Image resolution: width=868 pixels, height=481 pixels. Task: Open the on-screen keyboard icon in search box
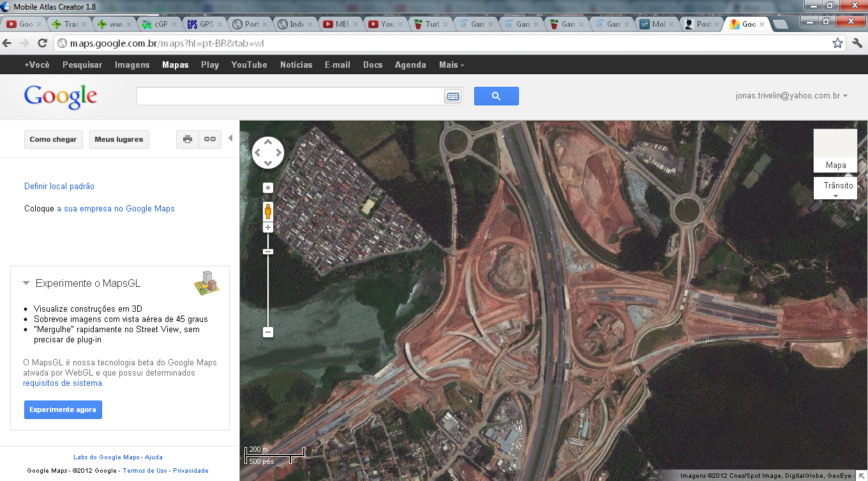tap(453, 96)
